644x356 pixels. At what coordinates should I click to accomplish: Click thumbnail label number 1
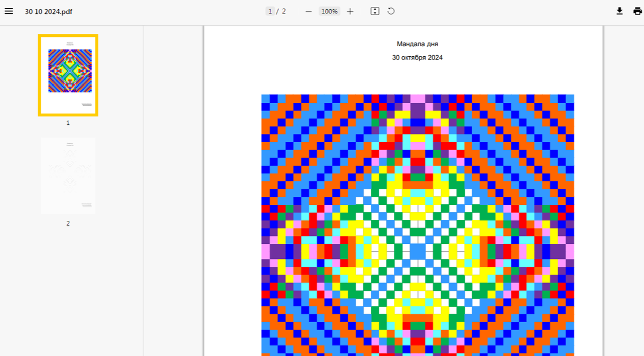[x=68, y=123]
